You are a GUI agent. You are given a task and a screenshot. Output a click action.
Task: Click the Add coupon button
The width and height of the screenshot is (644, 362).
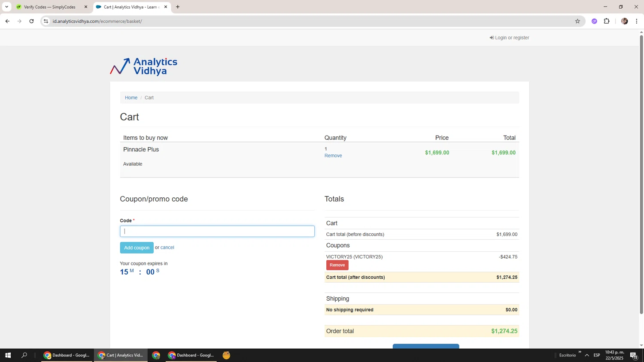click(x=137, y=247)
